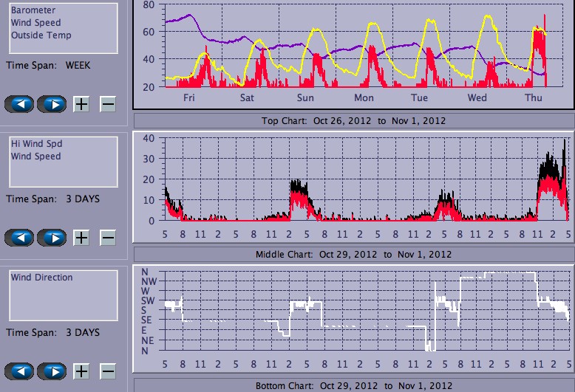
Task: Click the Top Chart date range bar
Action: (353, 120)
